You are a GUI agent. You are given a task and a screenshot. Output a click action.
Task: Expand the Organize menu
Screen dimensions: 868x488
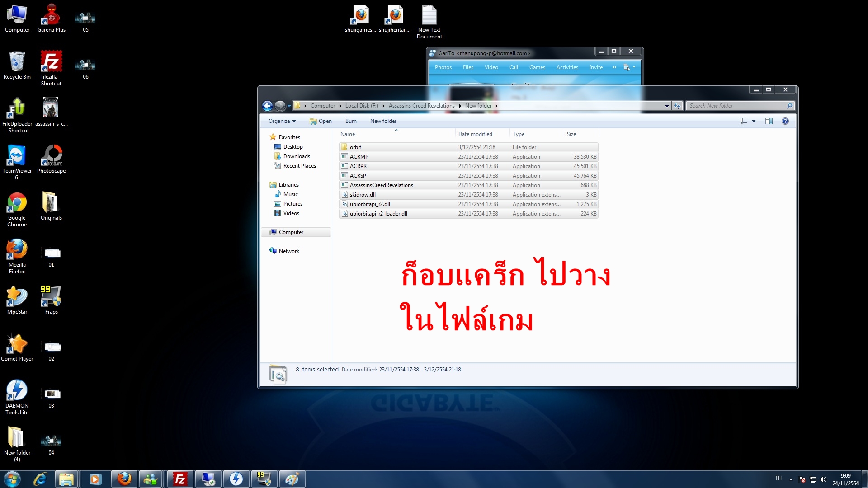point(282,121)
